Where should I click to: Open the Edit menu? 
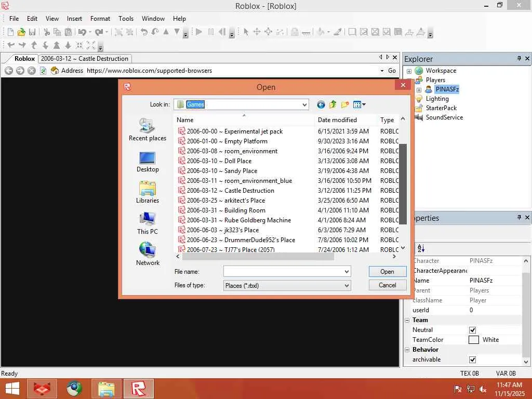[32, 19]
